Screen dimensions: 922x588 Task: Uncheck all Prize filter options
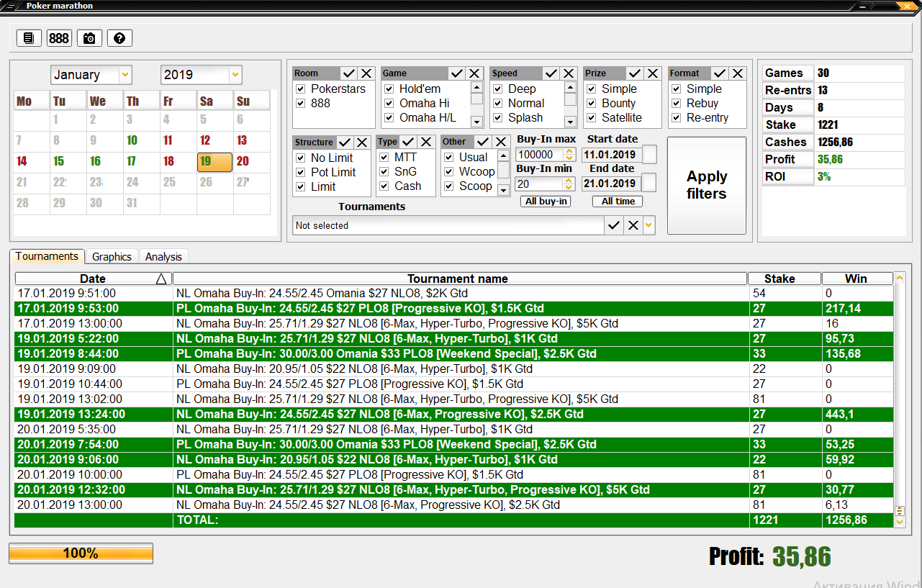(x=653, y=73)
